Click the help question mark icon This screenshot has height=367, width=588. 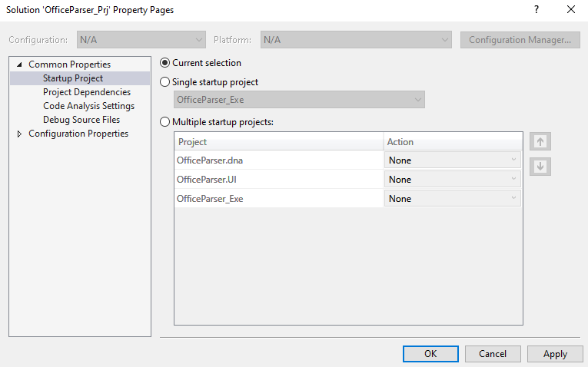(537, 9)
